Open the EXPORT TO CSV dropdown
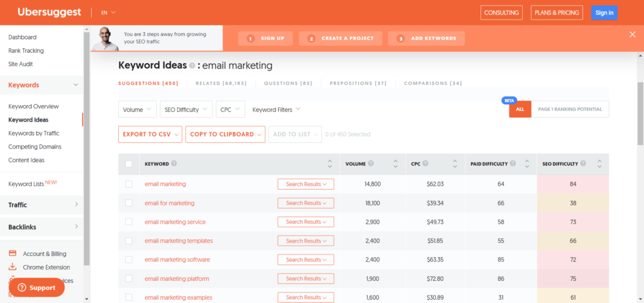 [150, 134]
